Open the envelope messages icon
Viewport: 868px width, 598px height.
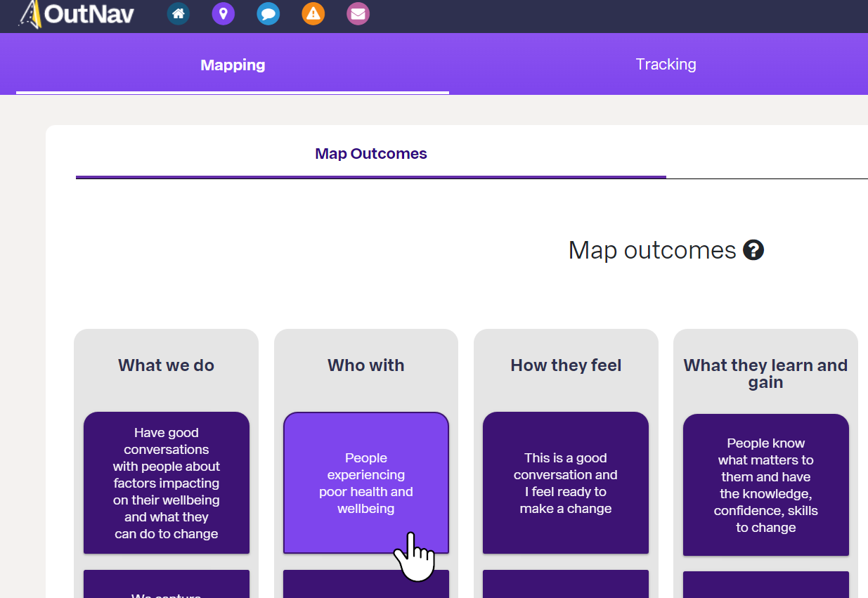tap(358, 13)
